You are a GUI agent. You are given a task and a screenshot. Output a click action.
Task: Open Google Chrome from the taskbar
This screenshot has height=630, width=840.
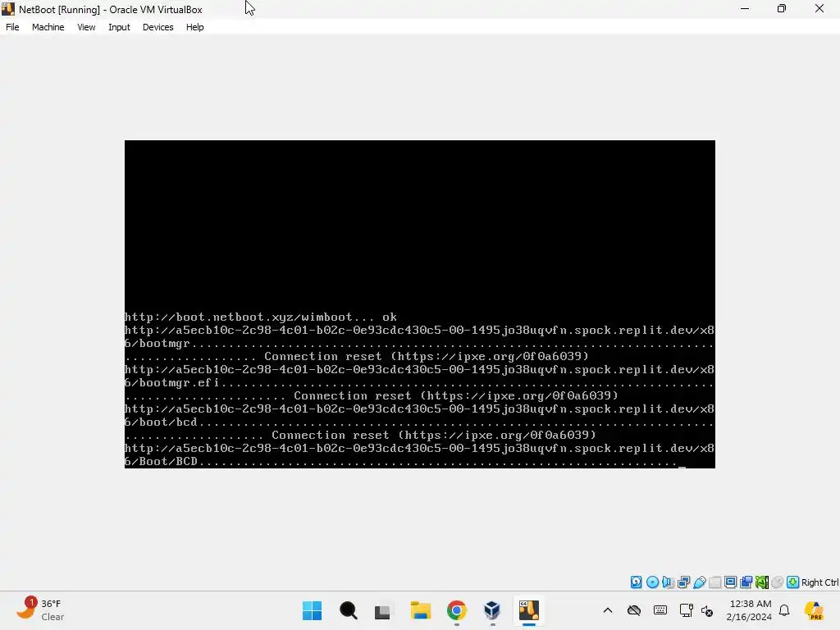pos(456,610)
